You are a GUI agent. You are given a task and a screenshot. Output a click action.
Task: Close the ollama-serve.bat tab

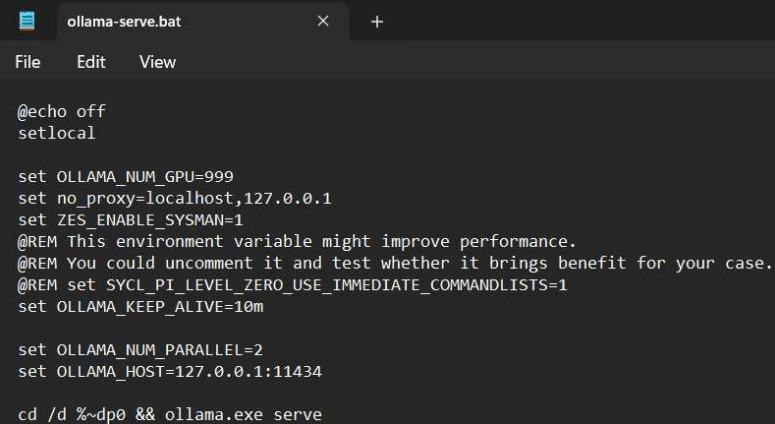click(323, 21)
